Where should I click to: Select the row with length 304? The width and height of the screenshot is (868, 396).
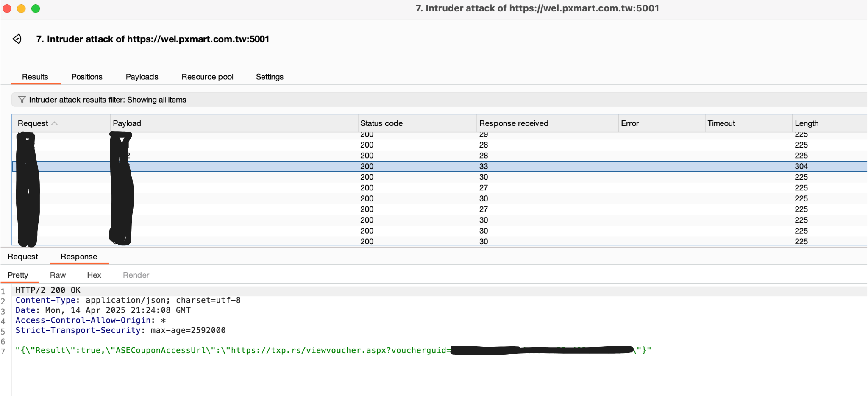pos(440,167)
